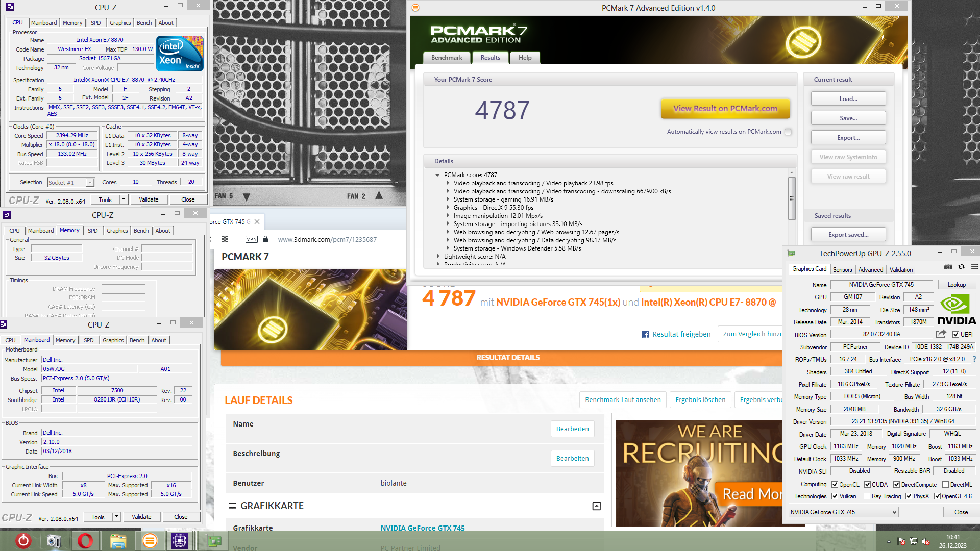
Task: Collapse the PCMark score 4787 tree node
Action: point(437,175)
